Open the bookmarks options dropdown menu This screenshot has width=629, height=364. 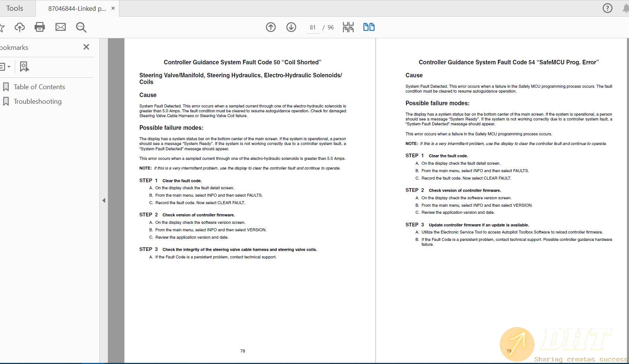[x=4, y=67]
